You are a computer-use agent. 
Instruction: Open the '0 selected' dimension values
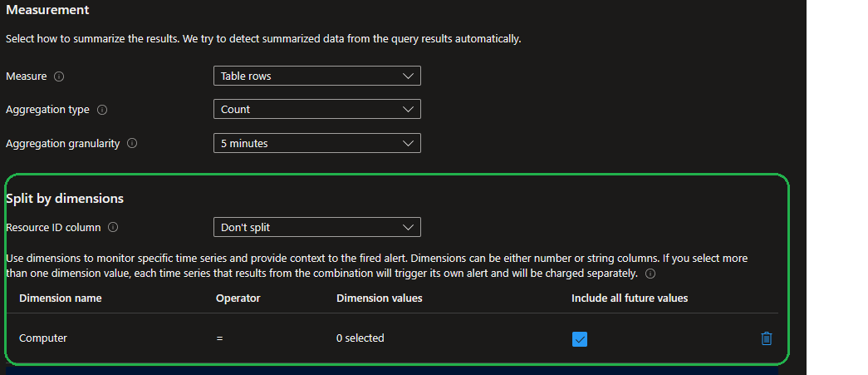pos(360,338)
